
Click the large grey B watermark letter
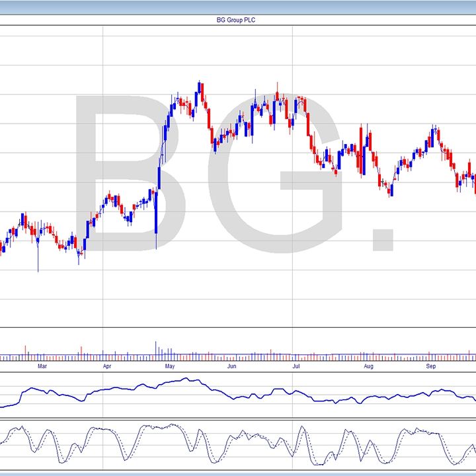point(126,172)
